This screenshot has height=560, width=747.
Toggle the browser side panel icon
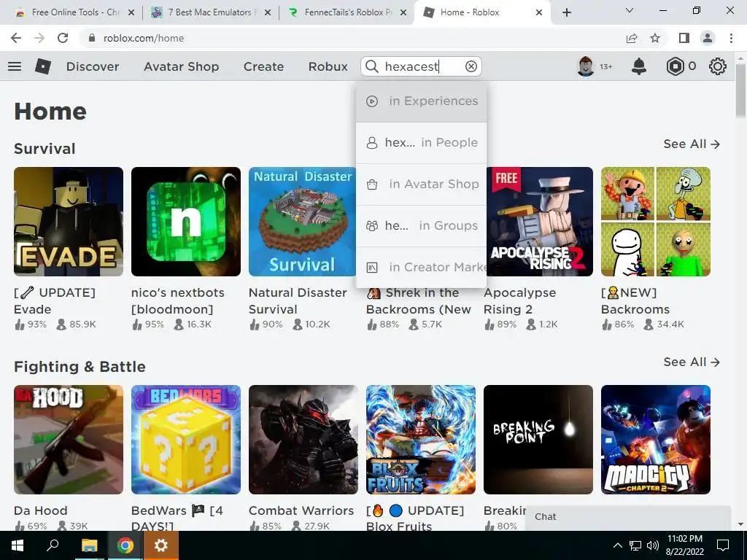(x=684, y=38)
